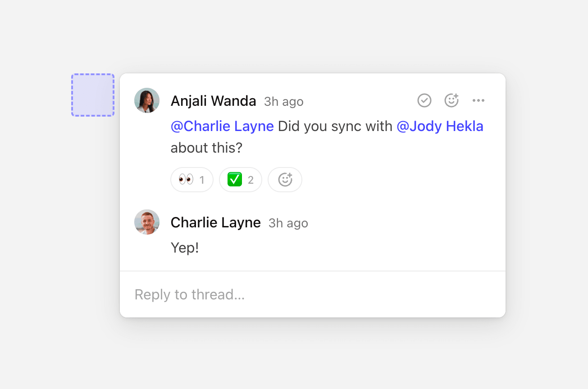Click the add reaction pill beside the reactions

point(285,180)
